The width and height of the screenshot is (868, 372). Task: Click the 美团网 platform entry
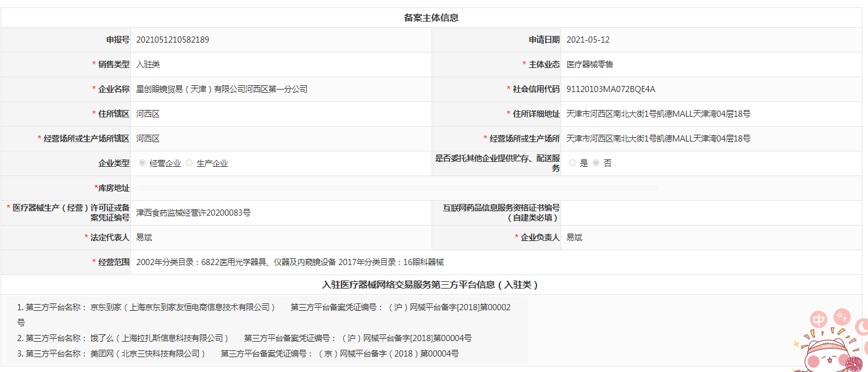tap(148, 353)
